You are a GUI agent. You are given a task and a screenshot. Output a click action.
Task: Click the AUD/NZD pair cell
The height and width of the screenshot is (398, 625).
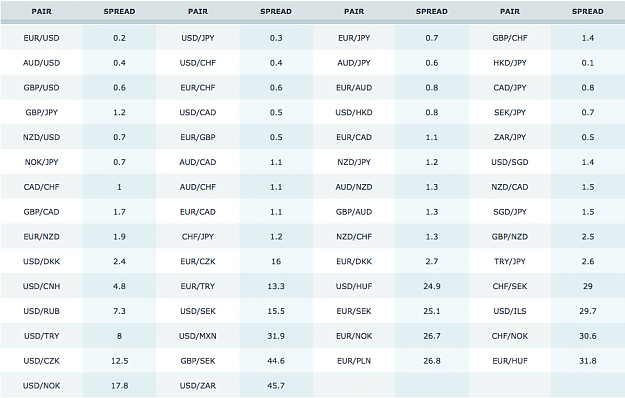coord(354,187)
